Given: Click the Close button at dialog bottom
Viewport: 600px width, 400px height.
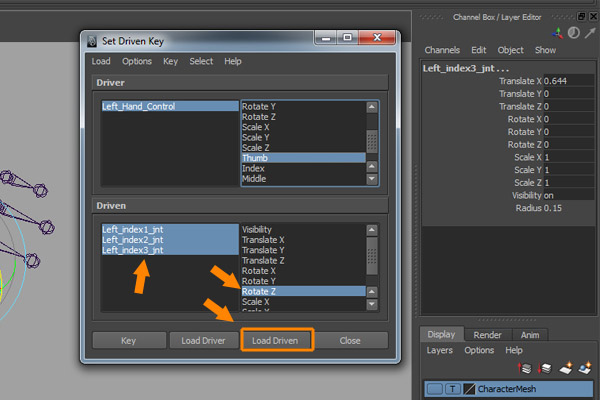Looking at the screenshot, I should point(350,340).
